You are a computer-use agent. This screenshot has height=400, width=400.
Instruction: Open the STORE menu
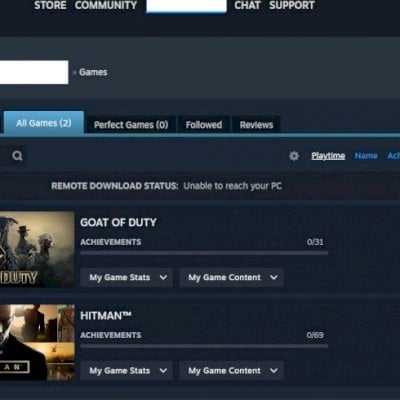50,5
